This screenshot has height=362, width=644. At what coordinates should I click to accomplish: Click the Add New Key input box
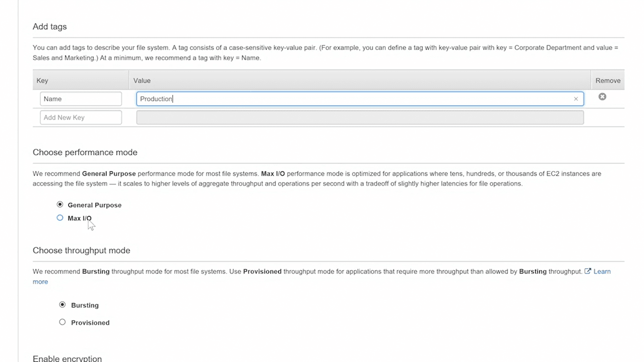click(80, 118)
